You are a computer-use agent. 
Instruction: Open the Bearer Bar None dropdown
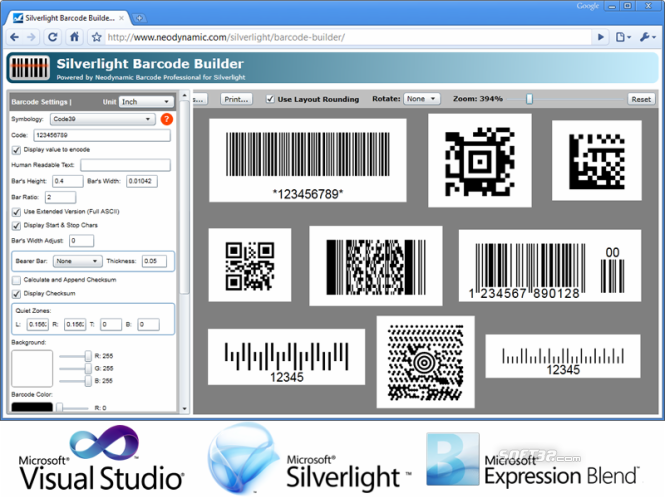pyautogui.click(x=77, y=261)
